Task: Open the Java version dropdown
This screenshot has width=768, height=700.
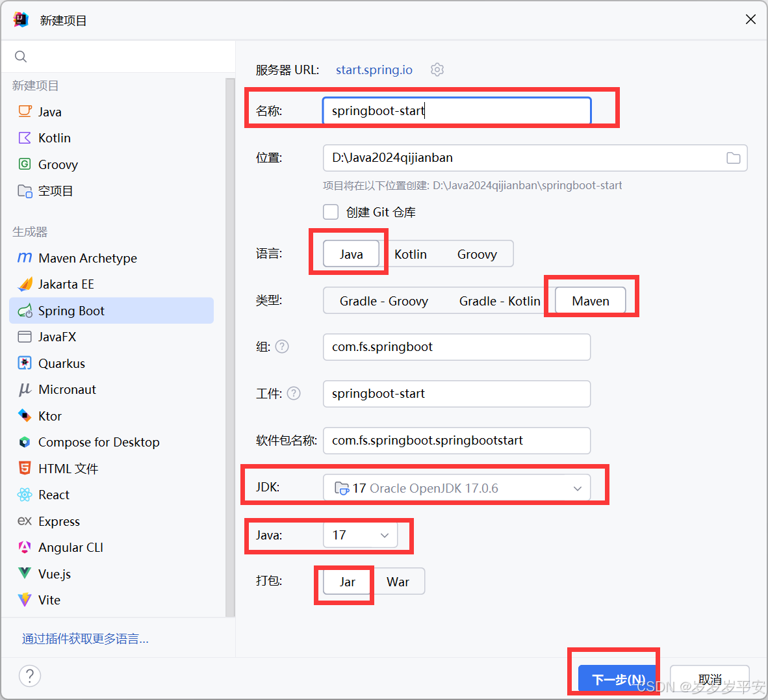Action: 360,535
